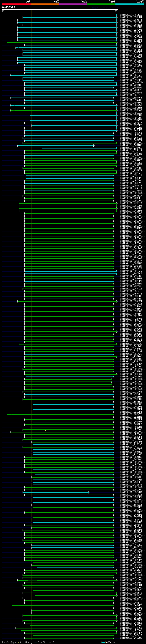Click the orange ~40% identity legend segment
The width and height of the screenshot is (146, 644).
click(45, 4)
